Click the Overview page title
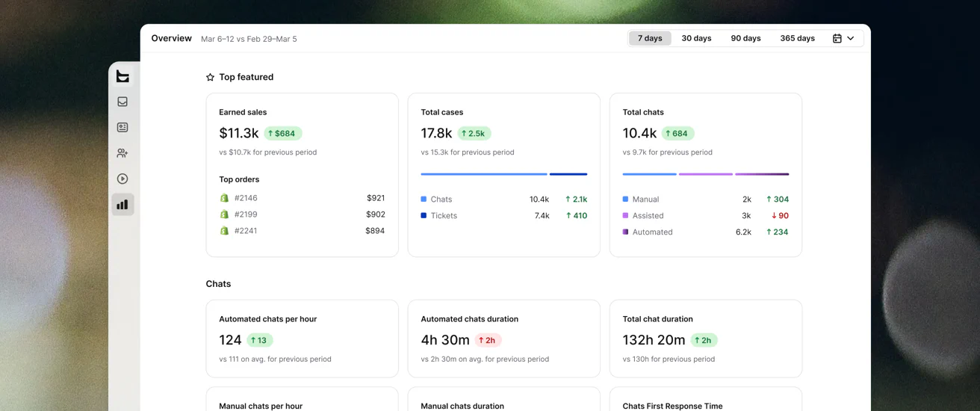Screen dimensions: 980x411 171,38
